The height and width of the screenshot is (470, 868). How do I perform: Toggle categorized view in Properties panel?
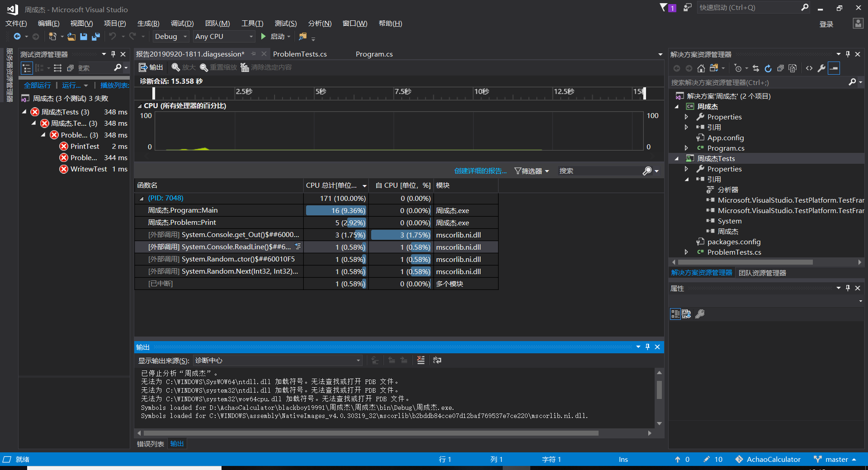[675, 314]
